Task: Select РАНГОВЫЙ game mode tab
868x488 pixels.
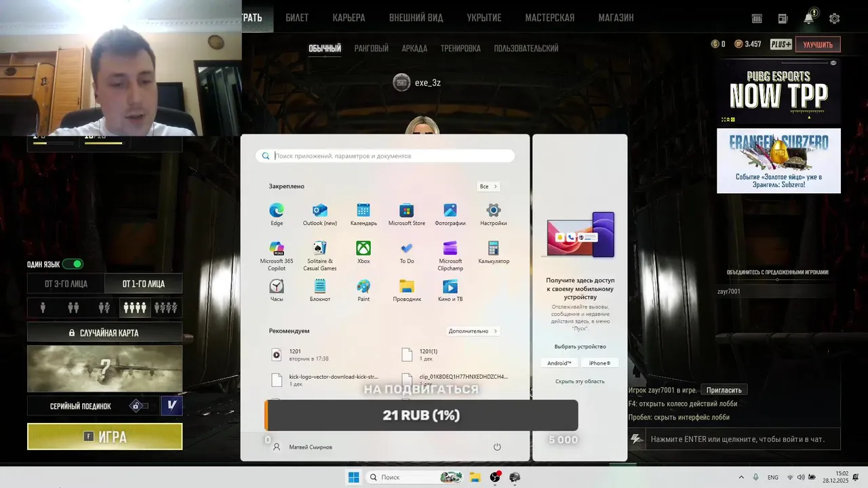Action: [371, 49]
